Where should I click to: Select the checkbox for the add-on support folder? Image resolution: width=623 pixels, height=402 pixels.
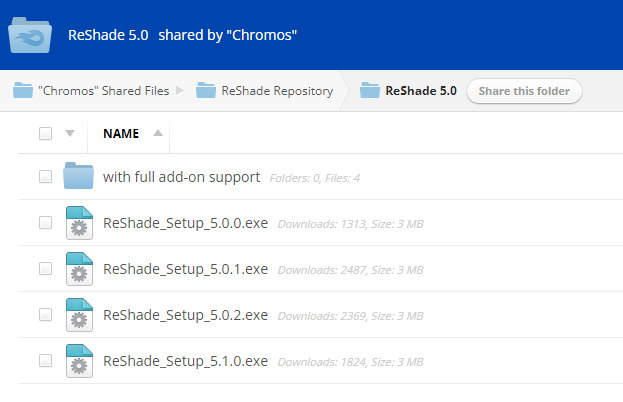(x=45, y=177)
